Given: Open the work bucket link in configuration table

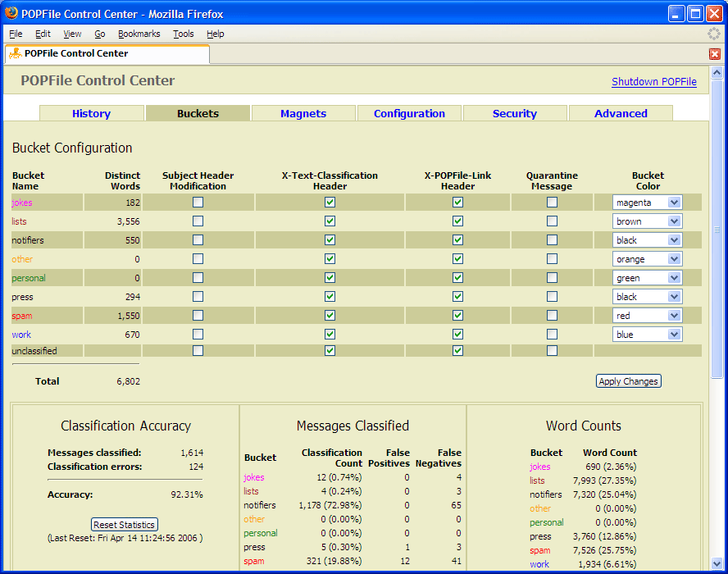Looking at the screenshot, I should pos(21,335).
